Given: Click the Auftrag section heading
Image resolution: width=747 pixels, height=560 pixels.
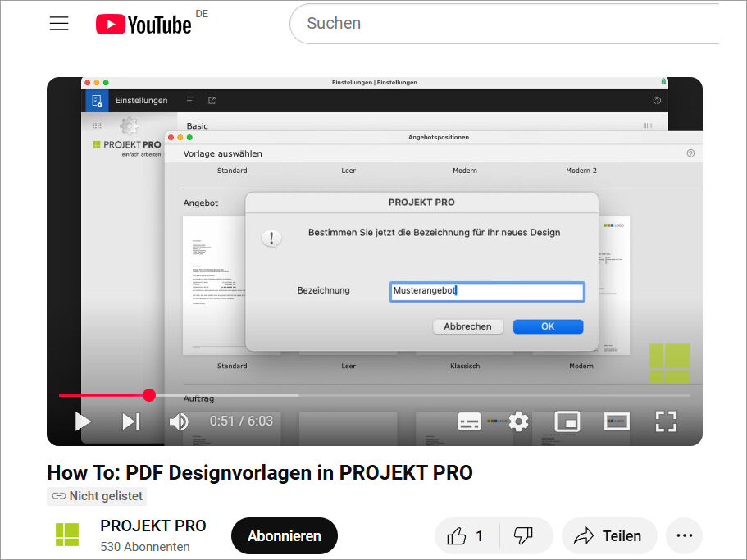Looking at the screenshot, I should (x=198, y=398).
